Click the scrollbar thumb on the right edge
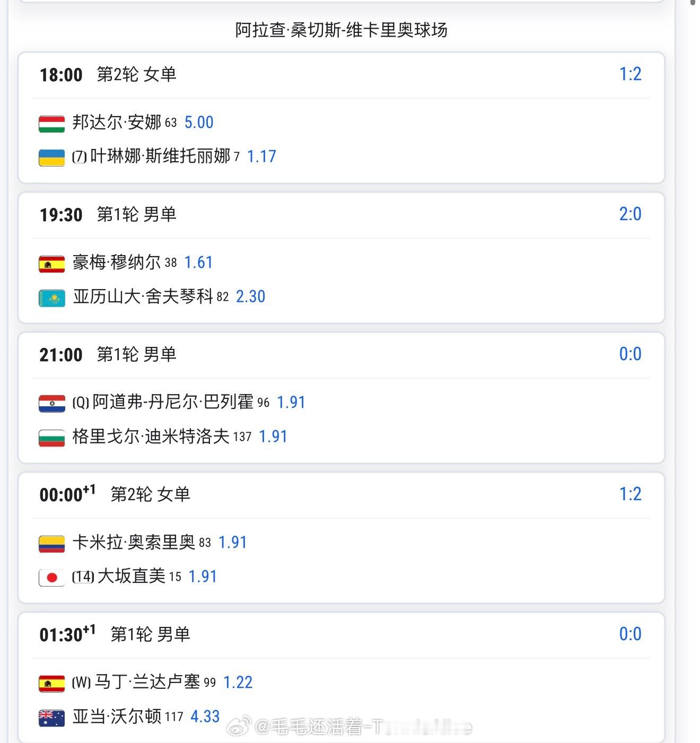This screenshot has height=743, width=700. pyautogui.click(x=693, y=3)
